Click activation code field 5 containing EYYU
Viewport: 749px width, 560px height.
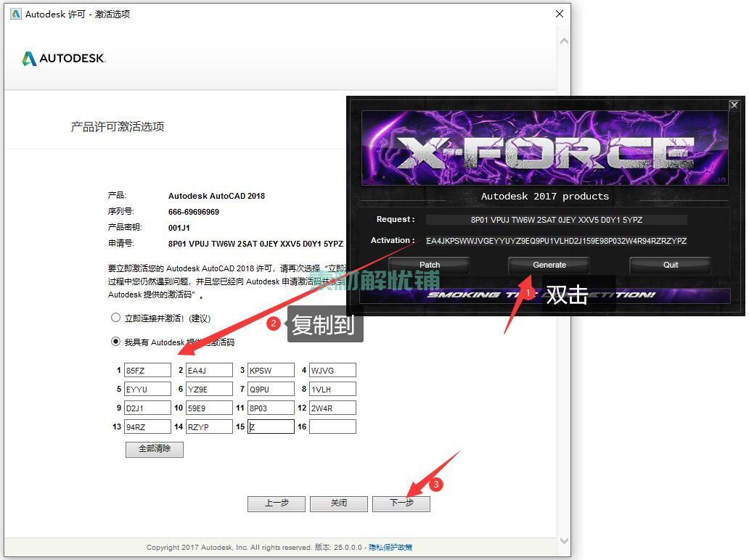147,389
